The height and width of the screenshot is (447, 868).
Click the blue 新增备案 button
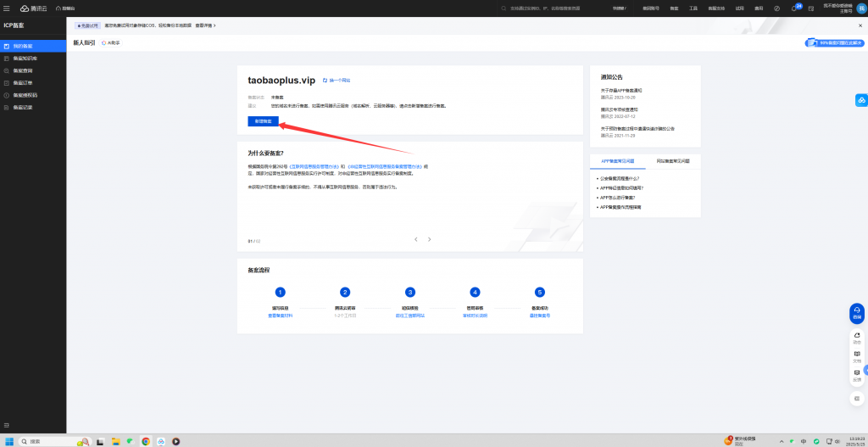coord(263,120)
